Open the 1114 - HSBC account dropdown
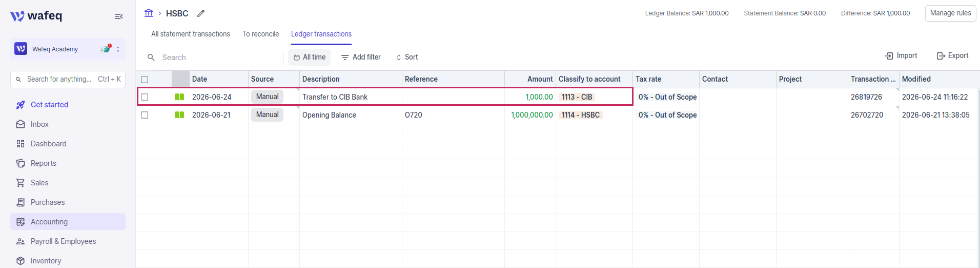980x268 pixels. [x=581, y=115]
